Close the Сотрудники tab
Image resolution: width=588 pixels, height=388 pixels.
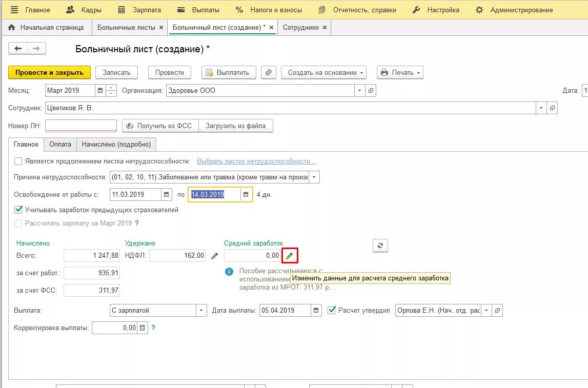pos(325,27)
